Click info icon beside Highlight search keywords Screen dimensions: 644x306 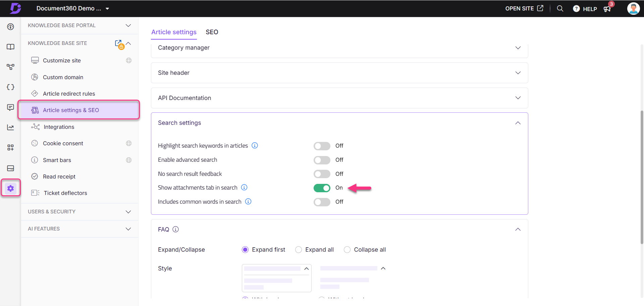tap(255, 145)
